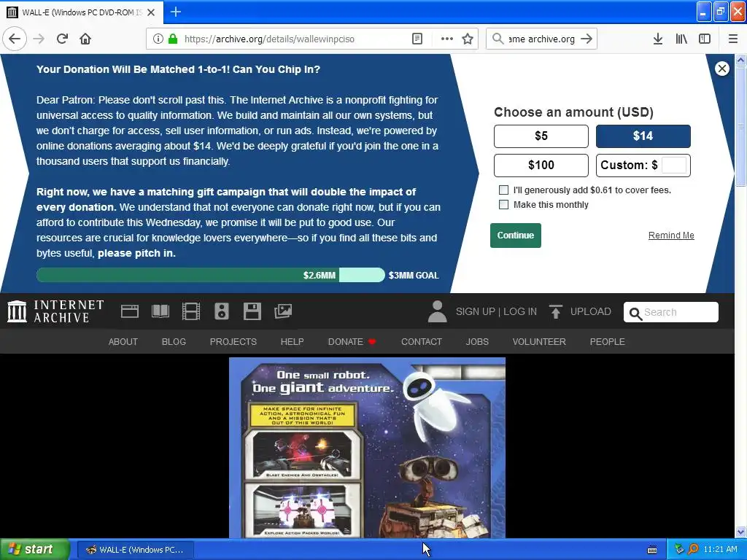The image size is (747, 560).
Task: Open the PROJECTS menu item
Action: point(233,341)
